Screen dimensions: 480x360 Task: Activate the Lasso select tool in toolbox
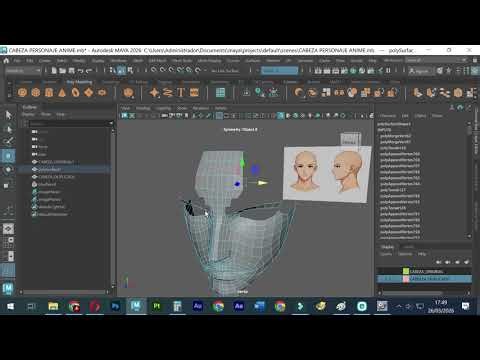(8, 129)
